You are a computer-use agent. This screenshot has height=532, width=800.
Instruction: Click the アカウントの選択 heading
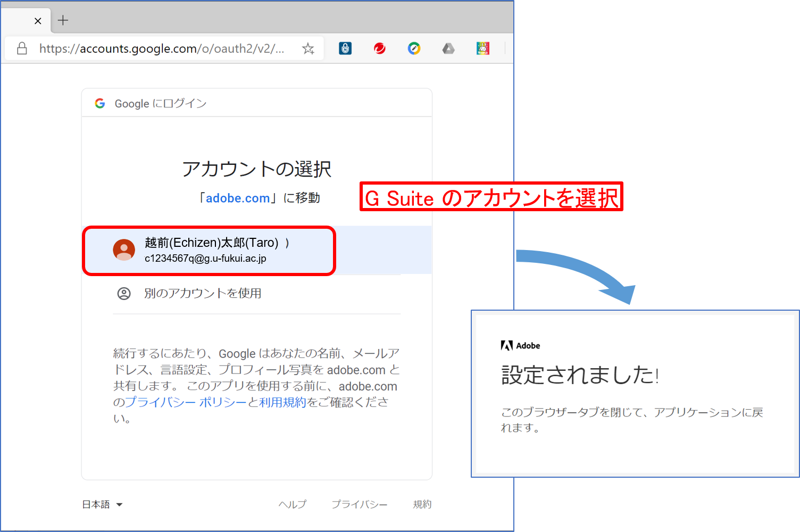(x=257, y=169)
